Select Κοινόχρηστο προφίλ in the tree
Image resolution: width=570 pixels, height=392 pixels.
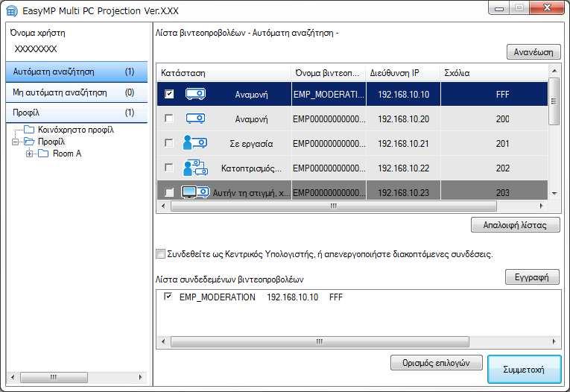click(75, 130)
